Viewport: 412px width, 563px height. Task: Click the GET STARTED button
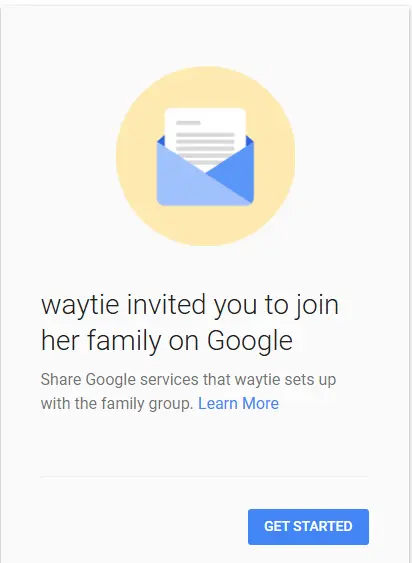[x=308, y=526]
